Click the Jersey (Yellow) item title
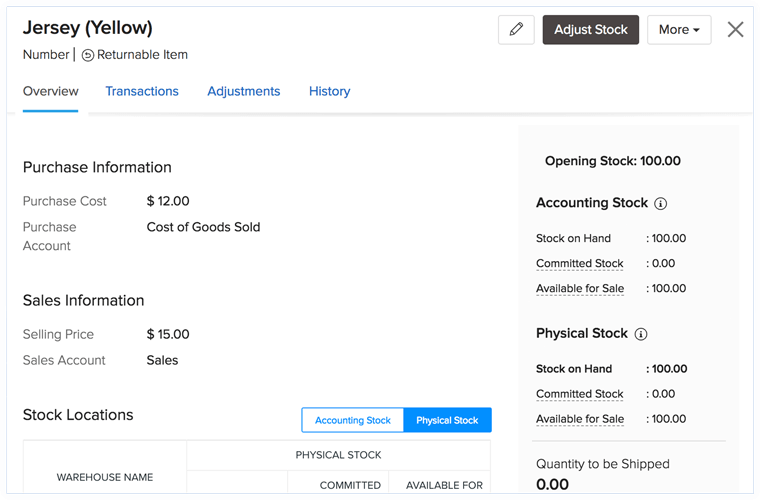 (88, 27)
